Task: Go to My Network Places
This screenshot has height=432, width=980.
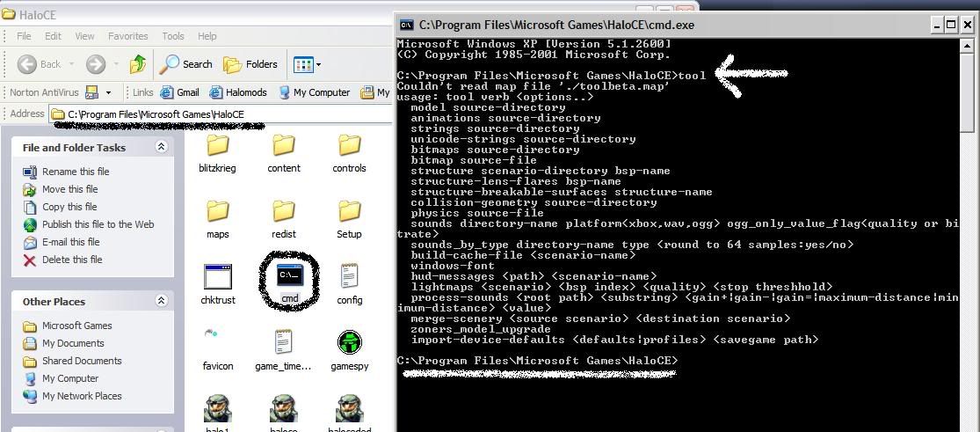Action: (82, 396)
